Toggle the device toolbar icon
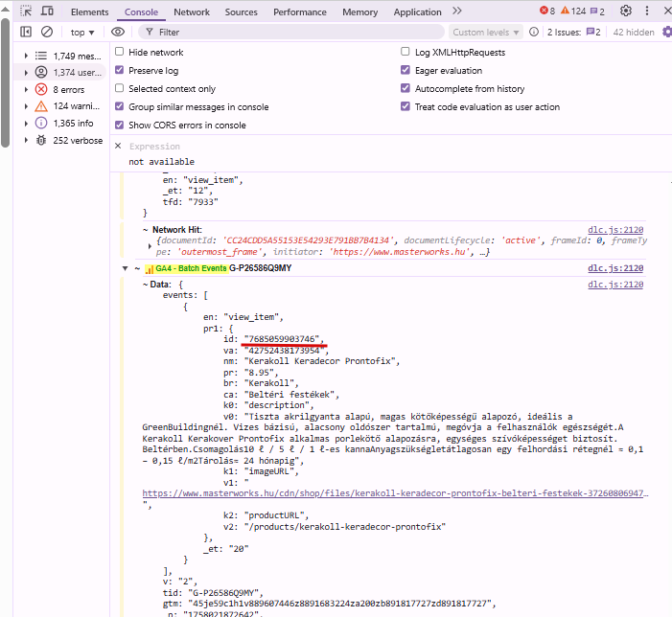The height and width of the screenshot is (617, 672). [x=47, y=11]
